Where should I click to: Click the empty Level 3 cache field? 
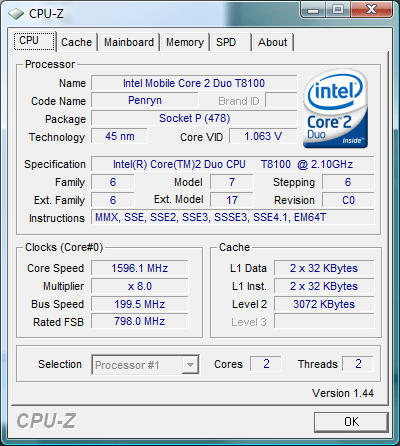coord(324,322)
